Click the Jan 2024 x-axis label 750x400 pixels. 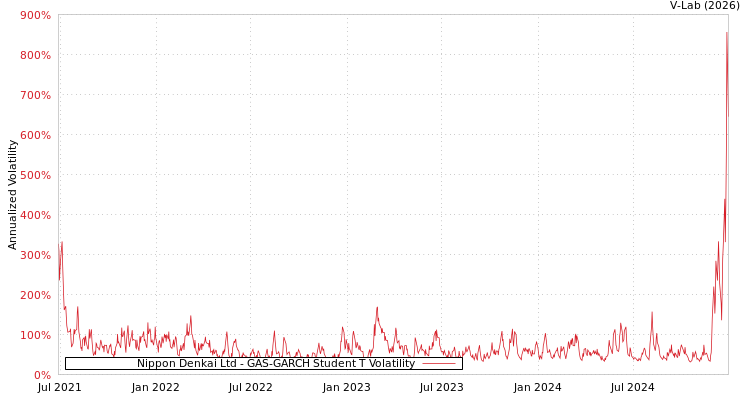click(x=538, y=388)
